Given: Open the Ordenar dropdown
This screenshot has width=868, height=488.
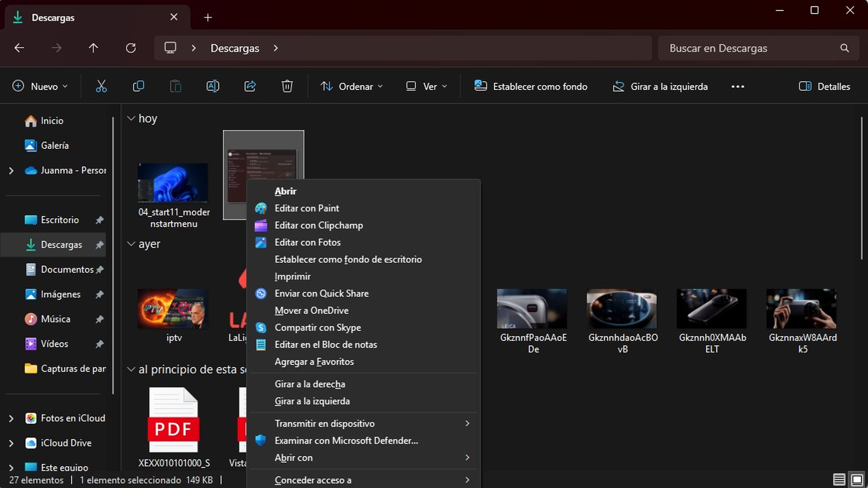Looking at the screenshot, I should click(351, 87).
